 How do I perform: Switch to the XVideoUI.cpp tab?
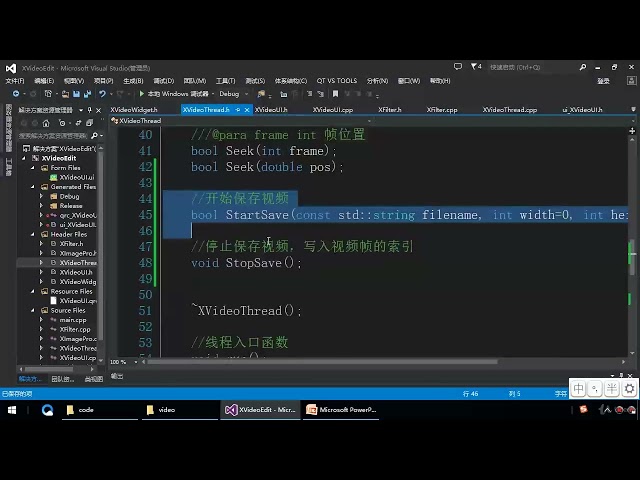click(333, 110)
